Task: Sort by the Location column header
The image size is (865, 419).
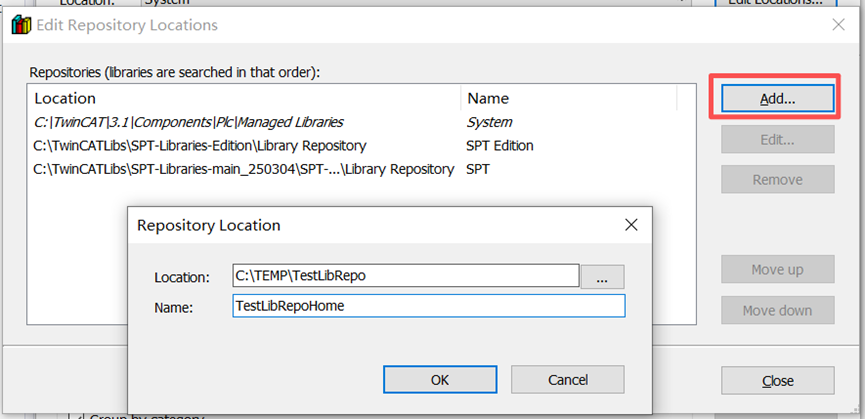Action: [x=245, y=98]
